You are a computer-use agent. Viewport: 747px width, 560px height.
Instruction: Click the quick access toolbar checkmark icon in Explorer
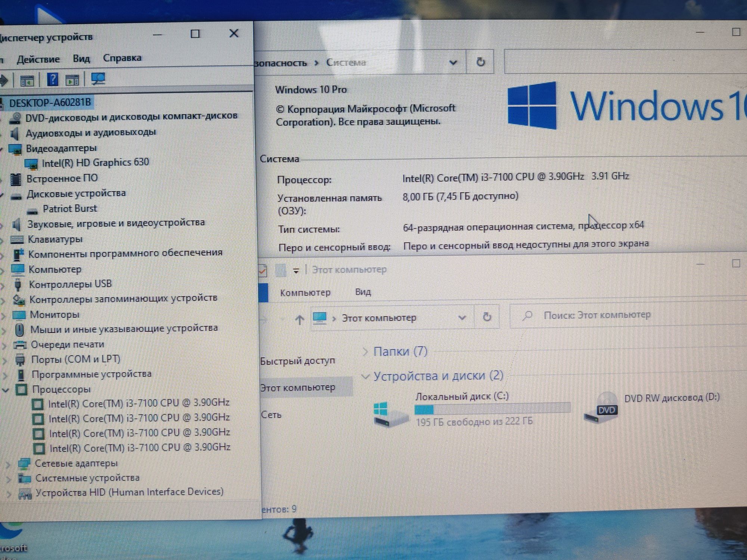[262, 270]
